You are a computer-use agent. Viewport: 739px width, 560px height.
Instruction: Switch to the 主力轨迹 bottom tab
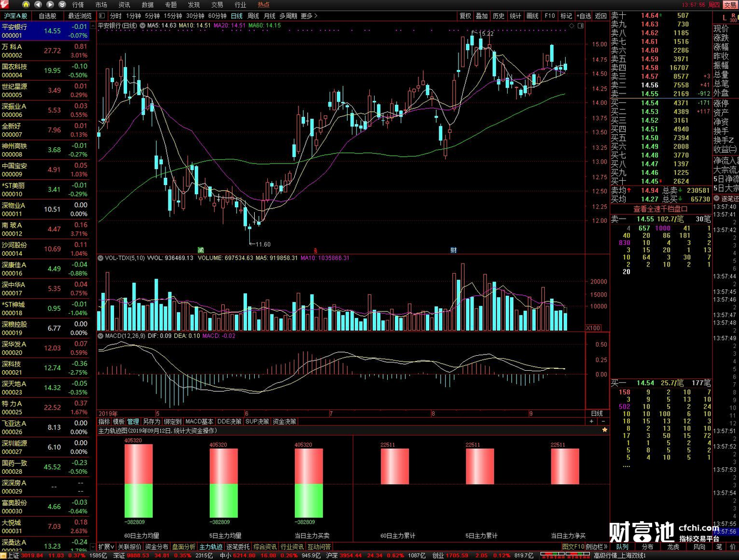pyautogui.click(x=211, y=547)
